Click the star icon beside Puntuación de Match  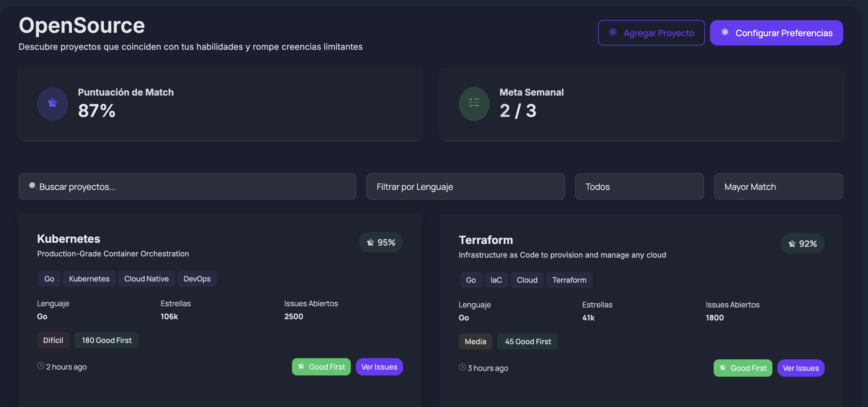(x=52, y=103)
